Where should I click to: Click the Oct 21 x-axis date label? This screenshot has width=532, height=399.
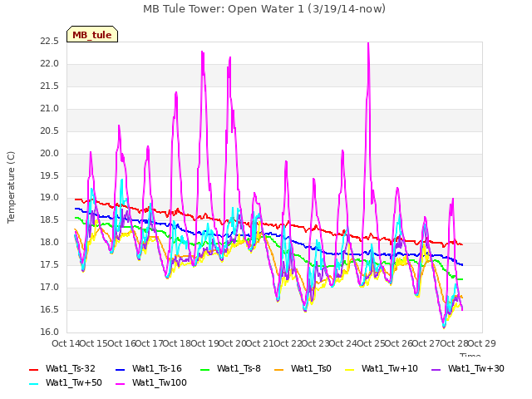[260, 343]
